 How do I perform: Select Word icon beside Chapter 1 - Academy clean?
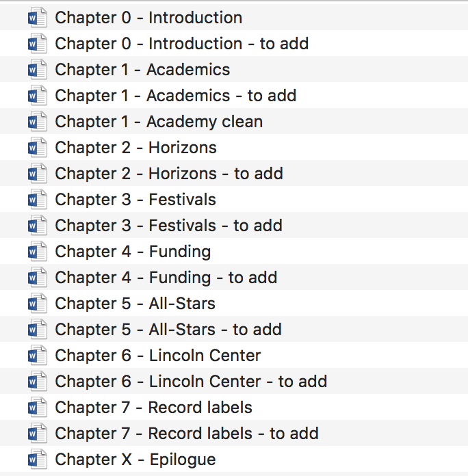pos(38,122)
